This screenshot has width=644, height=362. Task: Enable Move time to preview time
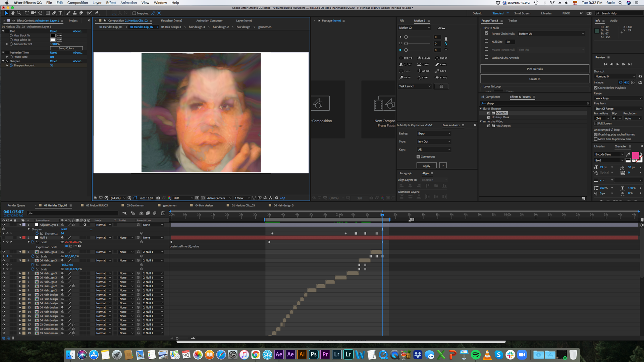click(x=596, y=139)
